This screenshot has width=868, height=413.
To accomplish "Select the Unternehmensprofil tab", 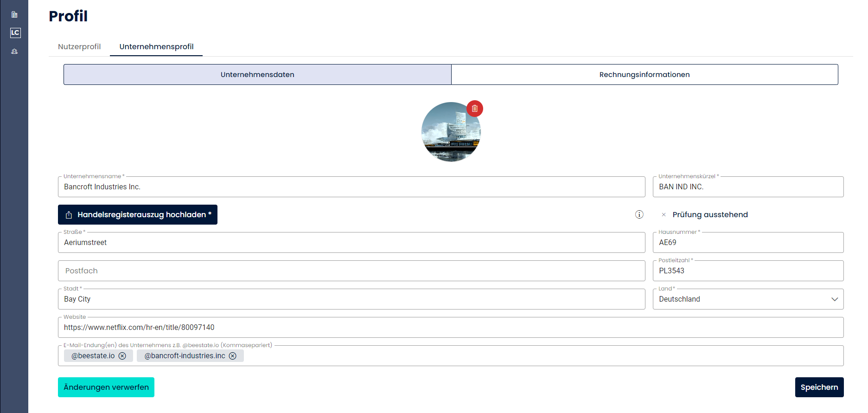I will tap(156, 46).
